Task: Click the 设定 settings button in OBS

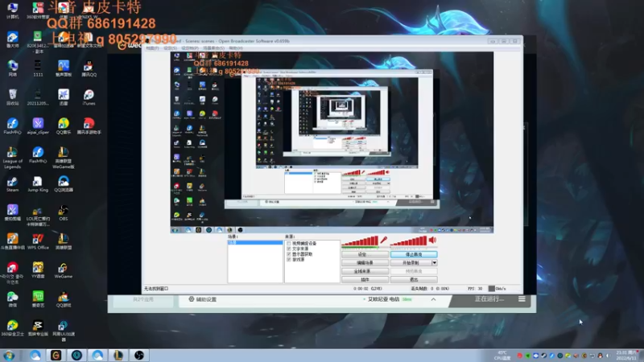Action: click(x=365, y=254)
